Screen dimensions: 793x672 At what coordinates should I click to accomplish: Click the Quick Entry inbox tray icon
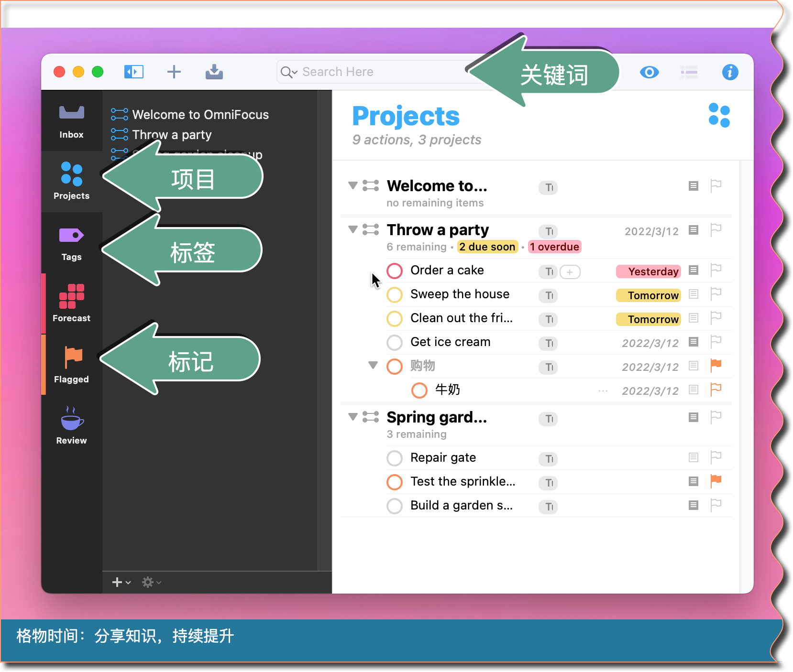214,72
